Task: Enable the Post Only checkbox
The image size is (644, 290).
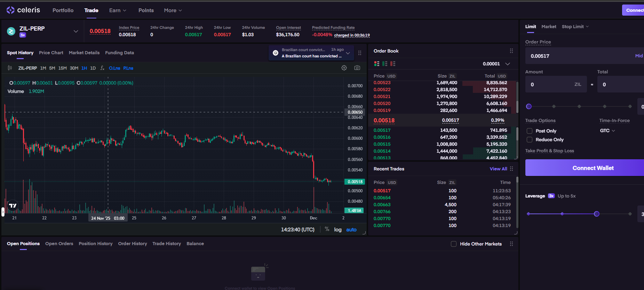Action: pyautogui.click(x=530, y=131)
